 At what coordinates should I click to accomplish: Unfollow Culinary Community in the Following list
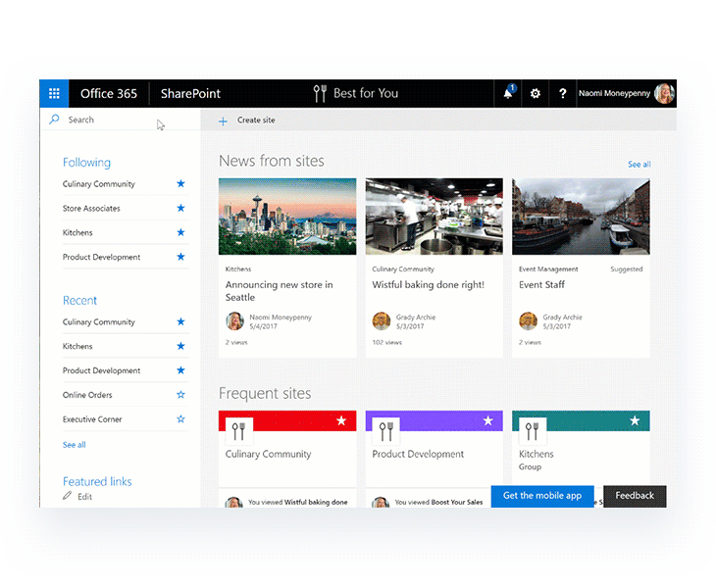[x=180, y=184]
